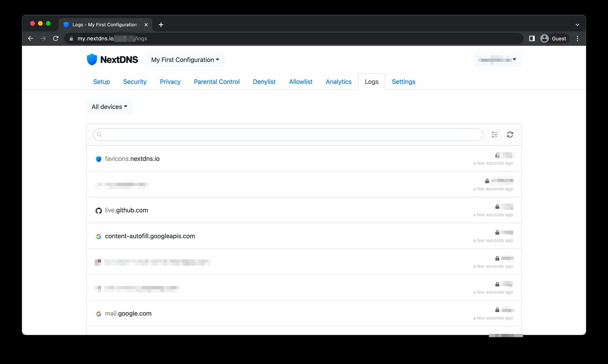The image size is (608, 364).
Task: Select the Analytics tab
Action: point(338,82)
